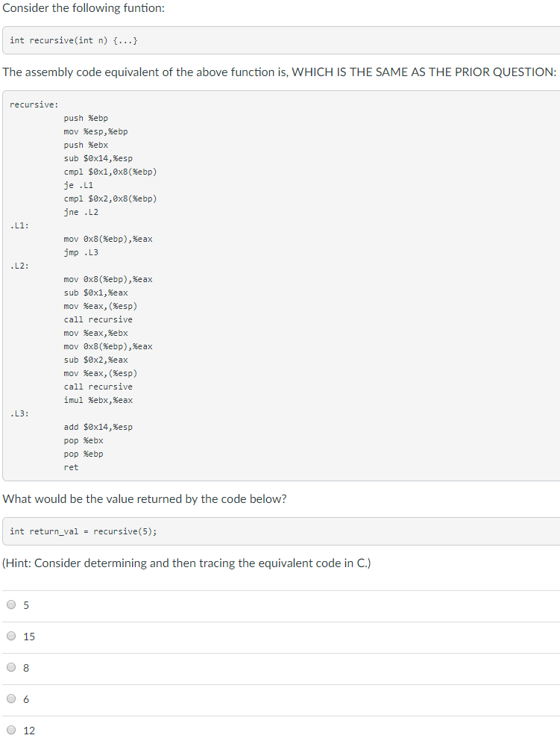560x744 pixels.
Task: Click the '.L3:' label in assembly listing
Action: pyautogui.click(x=19, y=413)
